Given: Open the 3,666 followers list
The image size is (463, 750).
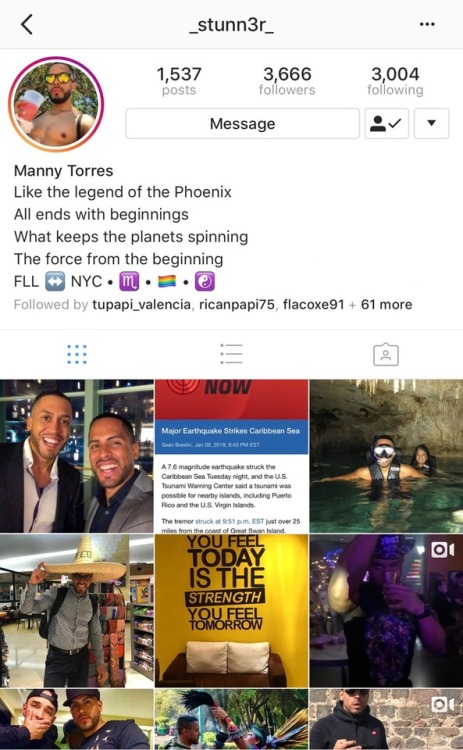Looking at the screenshot, I should click(x=287, y=81).
